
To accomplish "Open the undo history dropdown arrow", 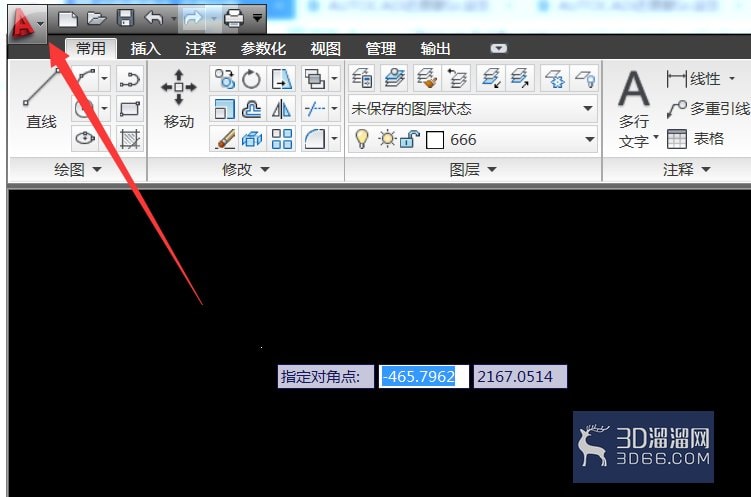I will pyautogui.click(x=173, y=19).
